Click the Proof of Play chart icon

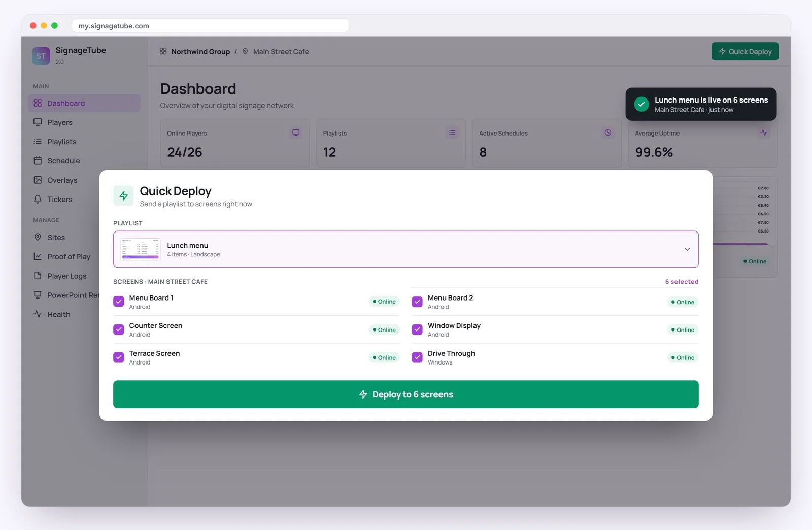[x=38, y=256]
